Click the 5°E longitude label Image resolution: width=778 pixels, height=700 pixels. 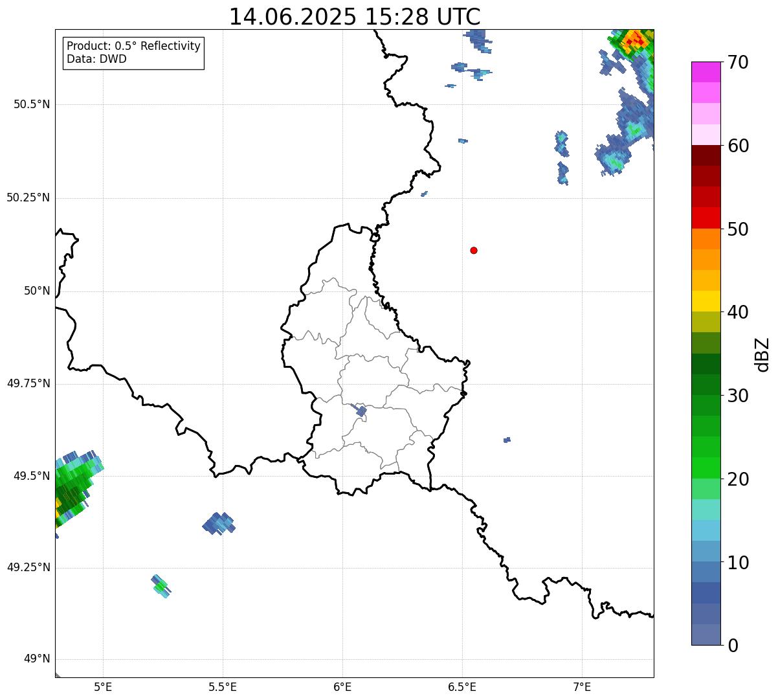coord(103,686)
